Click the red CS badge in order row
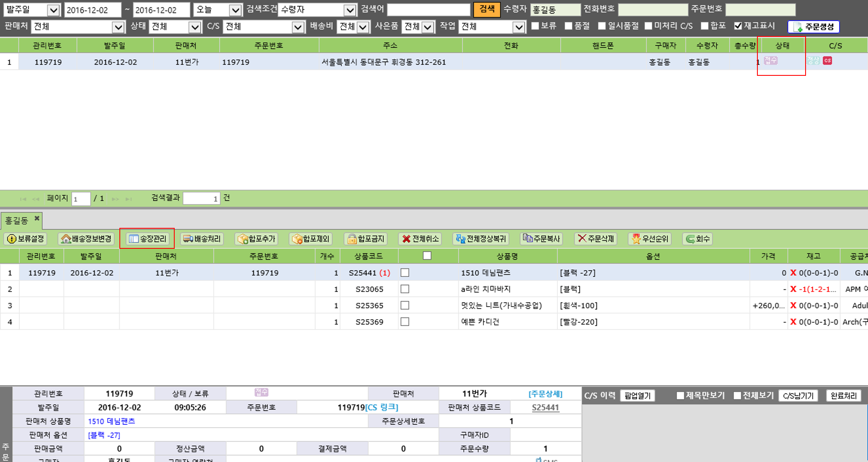This screenshot has width=868, height=462. tap(827, 61)
